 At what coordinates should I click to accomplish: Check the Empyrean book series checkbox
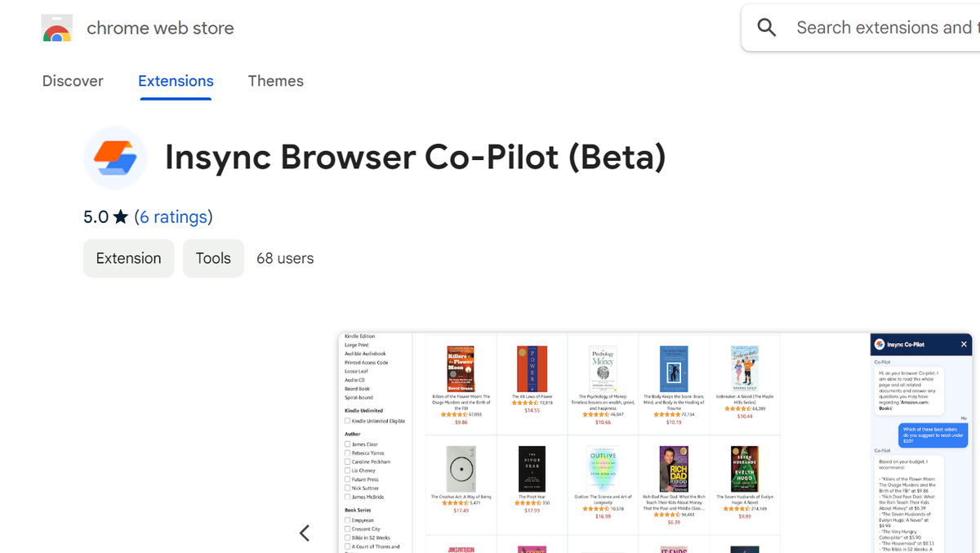(x=348, y=520)
